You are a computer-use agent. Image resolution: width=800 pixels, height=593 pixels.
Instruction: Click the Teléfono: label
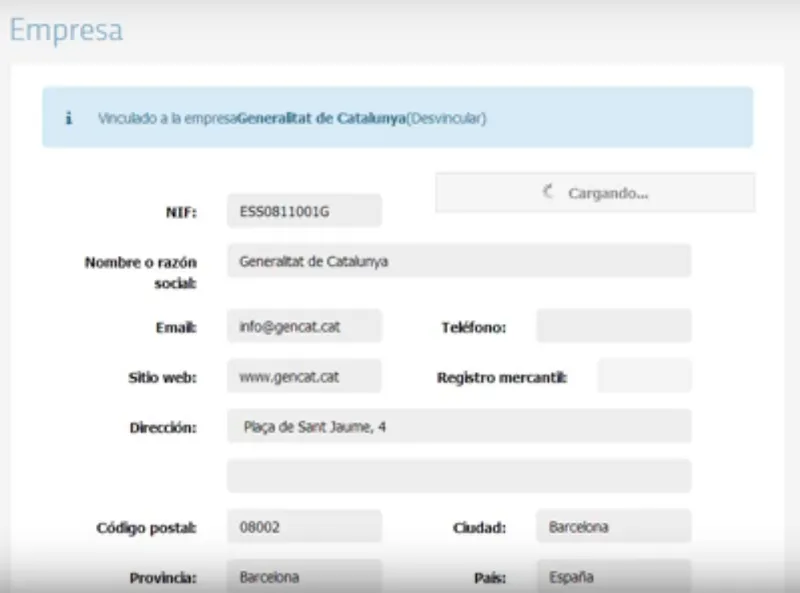tap(473, 327)
